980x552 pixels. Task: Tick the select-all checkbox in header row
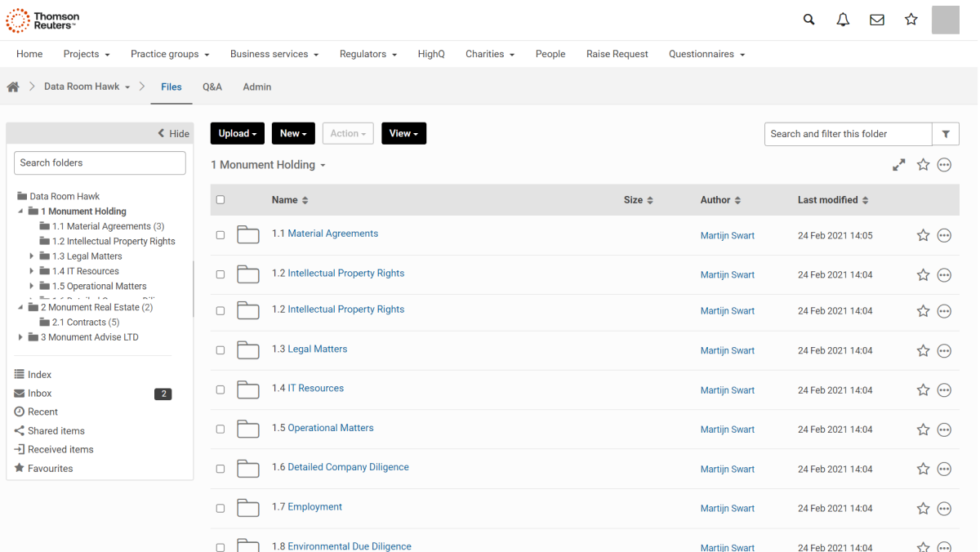tap(220, 200)
